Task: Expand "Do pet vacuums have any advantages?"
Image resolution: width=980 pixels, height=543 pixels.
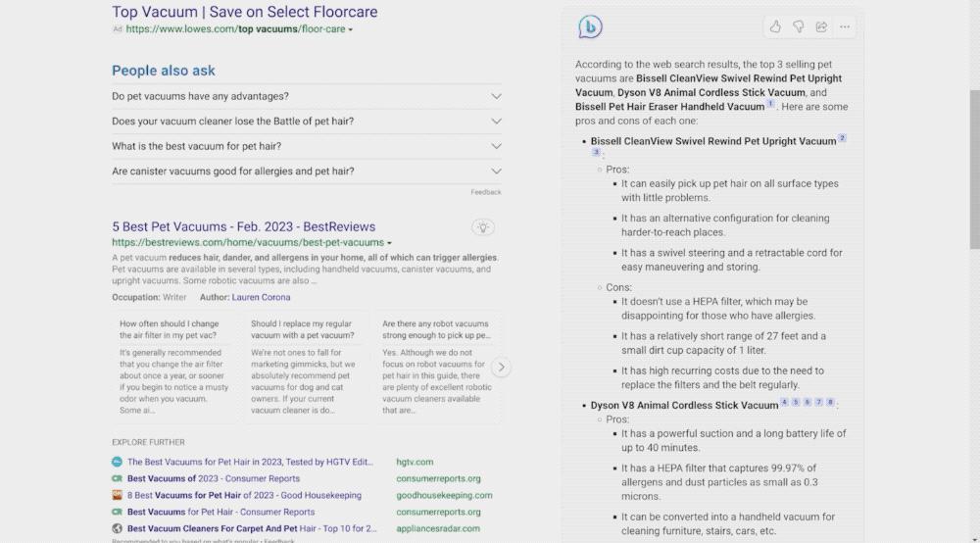Action: tap(496, 96)
